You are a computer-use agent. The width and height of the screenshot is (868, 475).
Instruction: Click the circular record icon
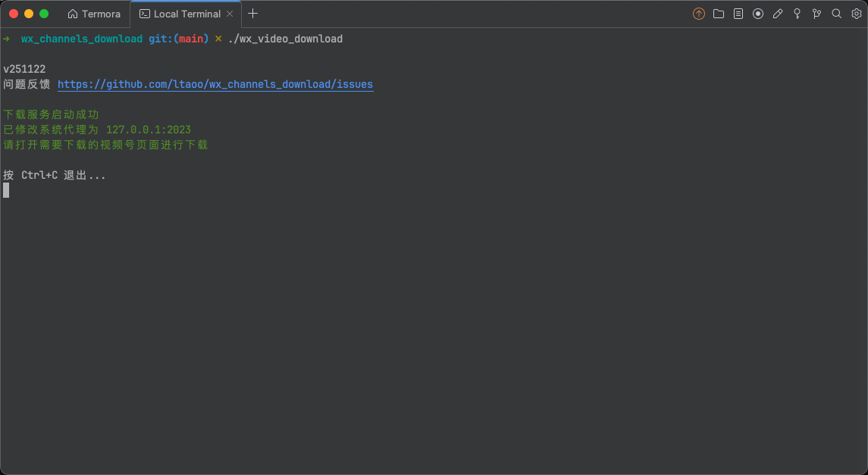click(x=758, y=14)
